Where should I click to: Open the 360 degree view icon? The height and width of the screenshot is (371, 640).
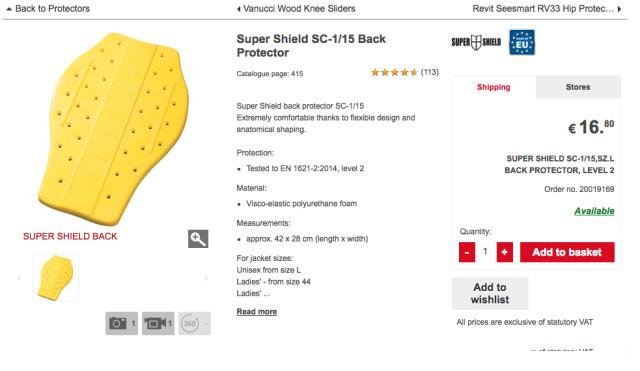pyautogui.click(x=195, y=323)
